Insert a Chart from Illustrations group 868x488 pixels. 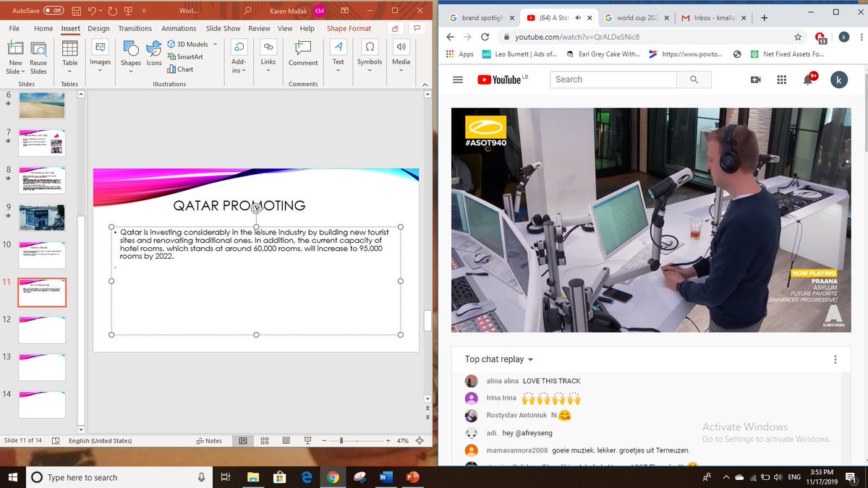click(x=181, y=69)
